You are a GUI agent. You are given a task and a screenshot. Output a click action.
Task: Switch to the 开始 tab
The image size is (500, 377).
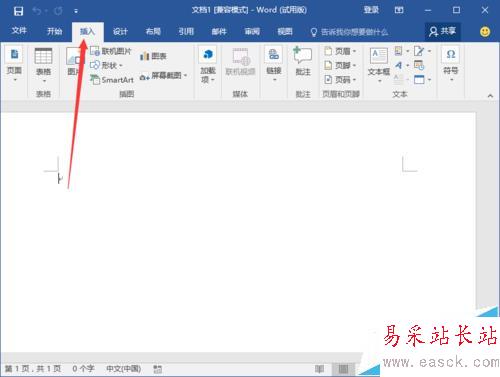click(54, 32)
